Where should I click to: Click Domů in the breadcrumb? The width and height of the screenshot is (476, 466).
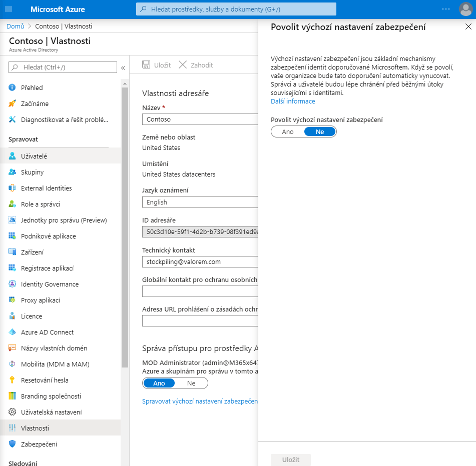(15, 26)
